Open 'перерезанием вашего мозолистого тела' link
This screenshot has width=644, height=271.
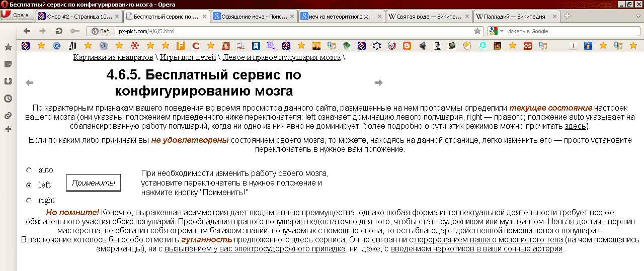(489, 240)
